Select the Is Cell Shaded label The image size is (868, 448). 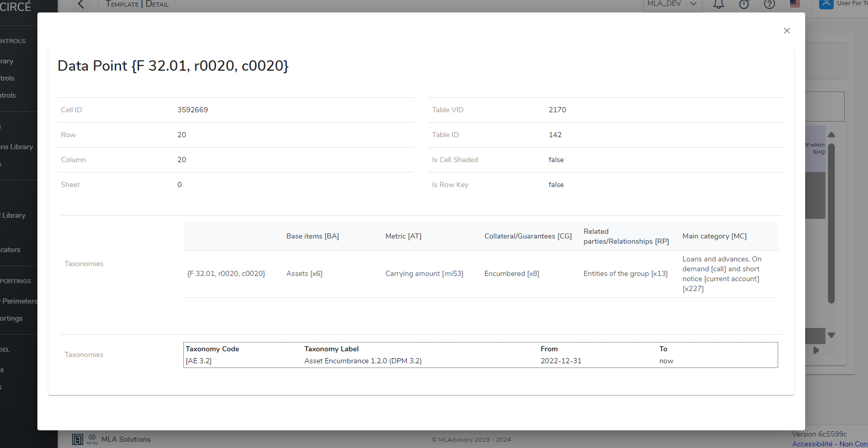click(455, 160)
